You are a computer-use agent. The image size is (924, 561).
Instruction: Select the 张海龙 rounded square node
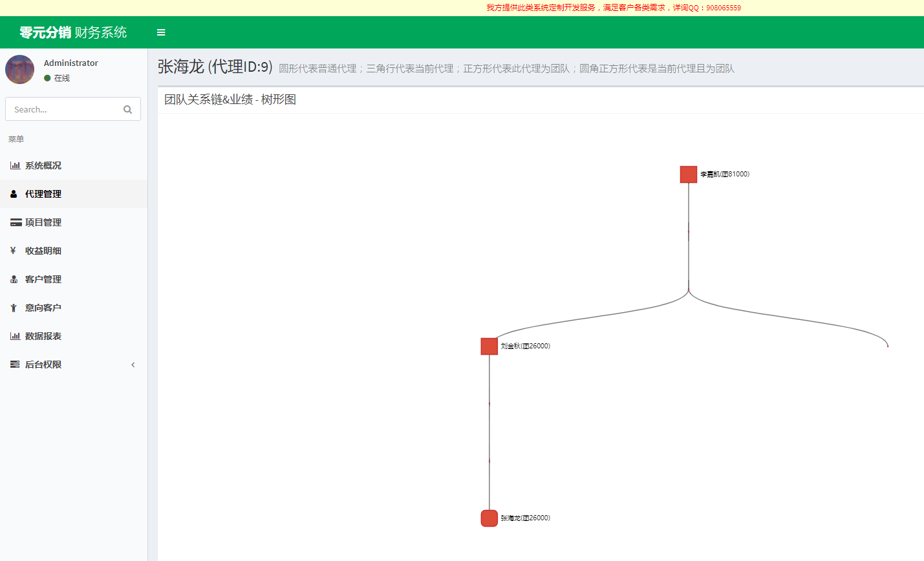(489, 518)
